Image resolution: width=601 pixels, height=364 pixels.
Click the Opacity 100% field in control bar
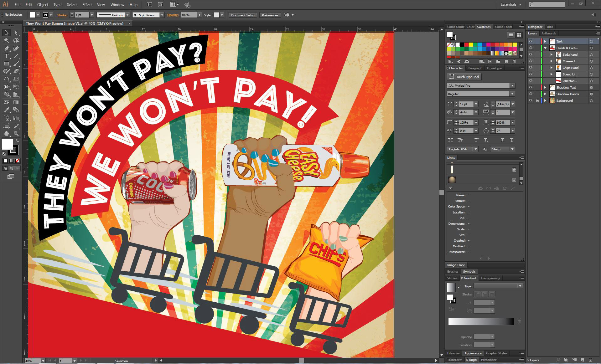click(189, 15)
